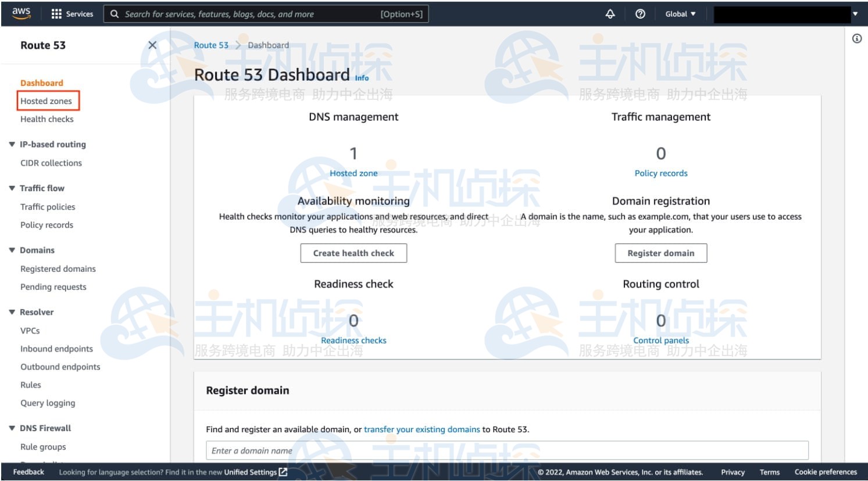Open the info panel icon at right

(x=856, y=39)
